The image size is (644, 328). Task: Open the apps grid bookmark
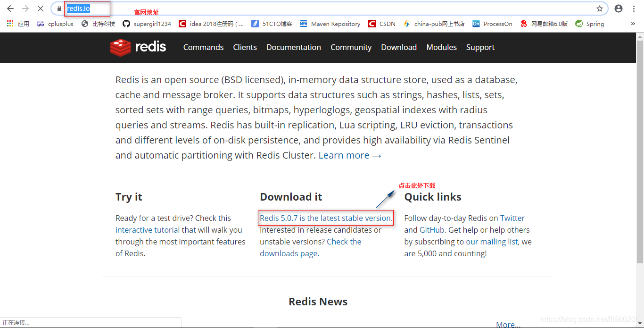pos(18,24)
